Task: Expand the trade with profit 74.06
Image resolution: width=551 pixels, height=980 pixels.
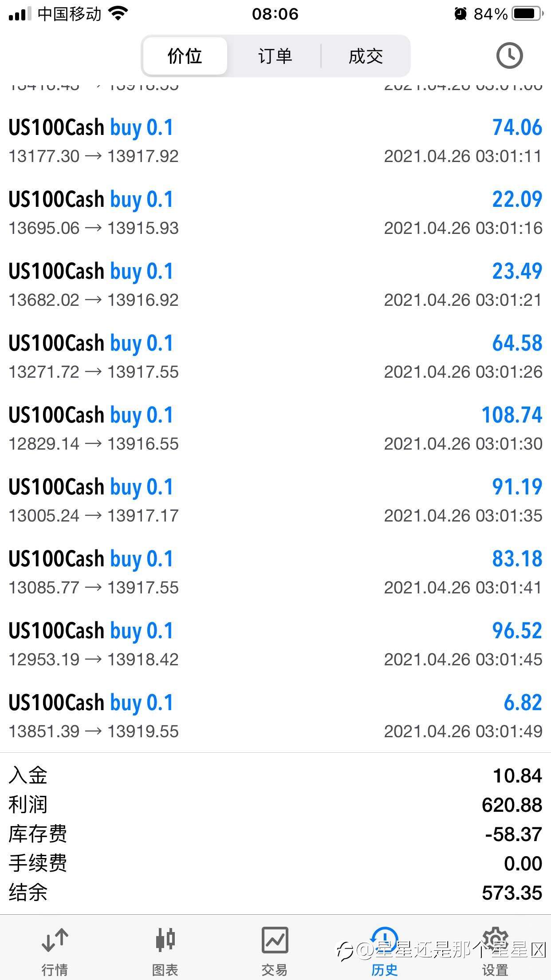Action: pyautogui.click(x=275, y=141)
